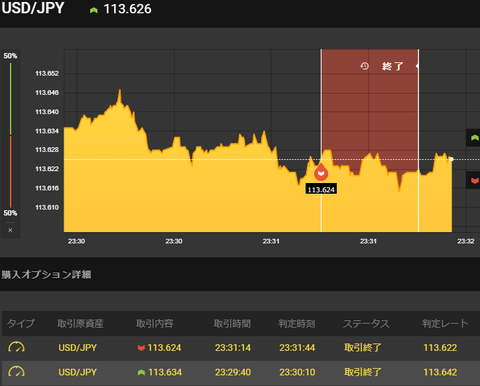Close the 50% sentiment gauge with X
Viewport: 480px width, 386px height.
pyautogui.click(x=10, y=230)
